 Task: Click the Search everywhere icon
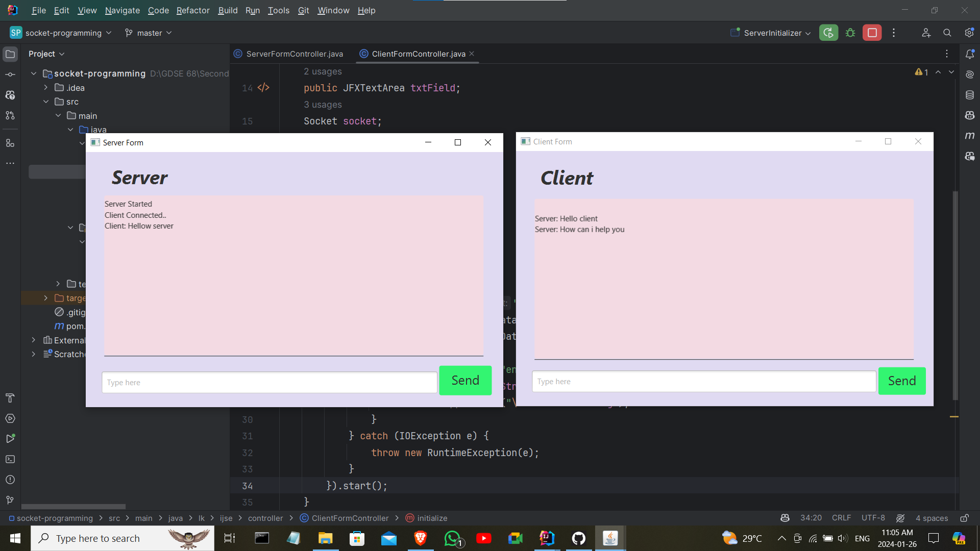click(947, 32)
